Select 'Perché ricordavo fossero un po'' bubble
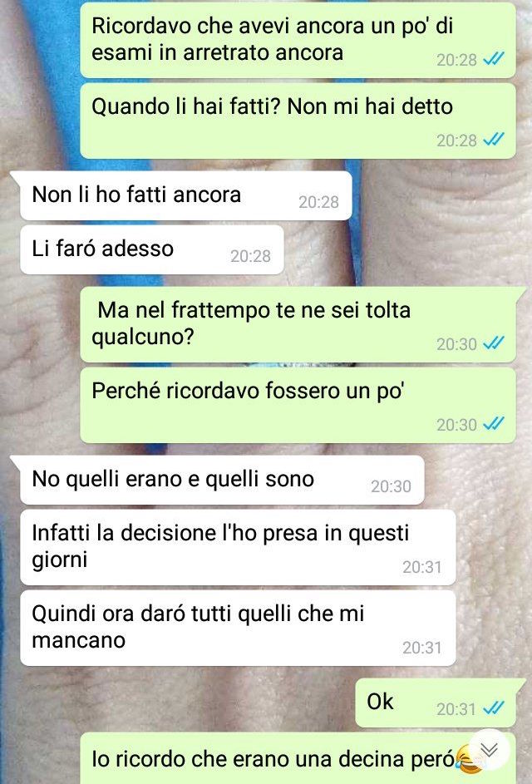 (298, 405)
